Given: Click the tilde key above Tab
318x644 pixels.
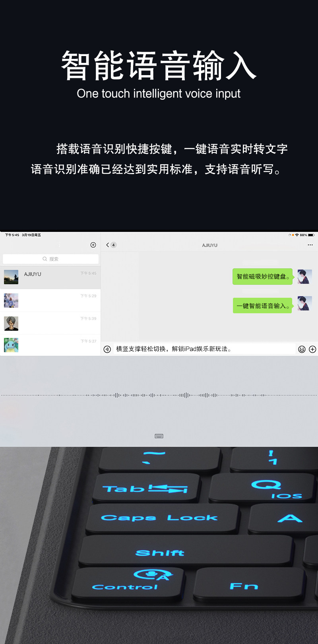Looking at the screenshot, I should click(160, 459).
